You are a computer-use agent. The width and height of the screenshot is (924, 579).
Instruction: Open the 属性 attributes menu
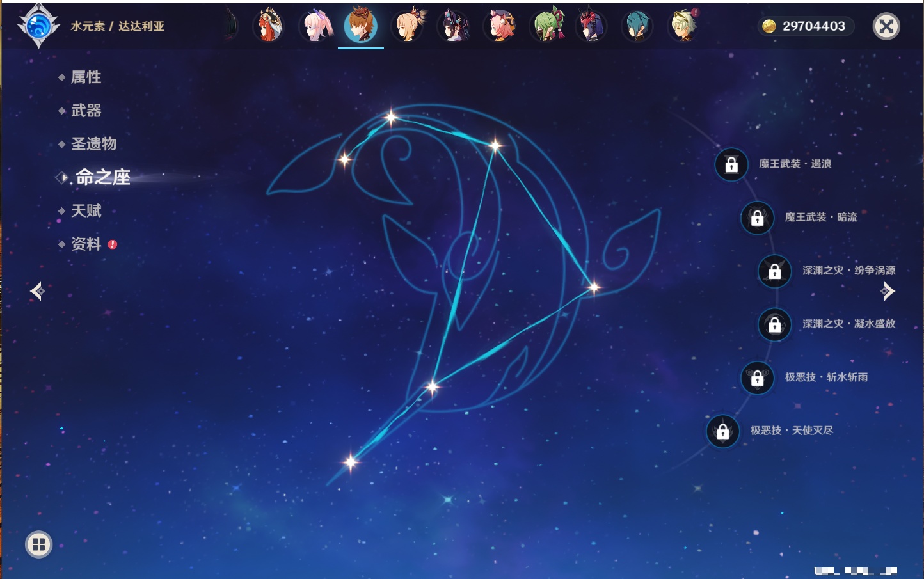tap(86, 77)
